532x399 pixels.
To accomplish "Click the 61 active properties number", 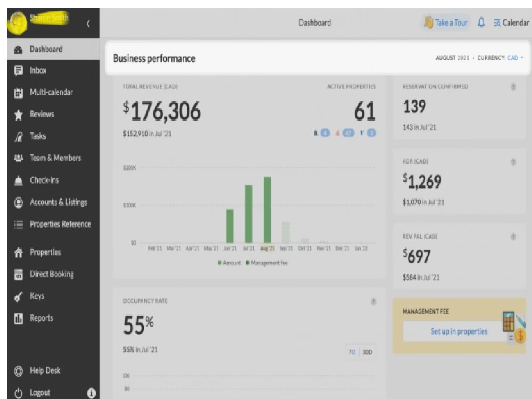I will coord(365,111).
